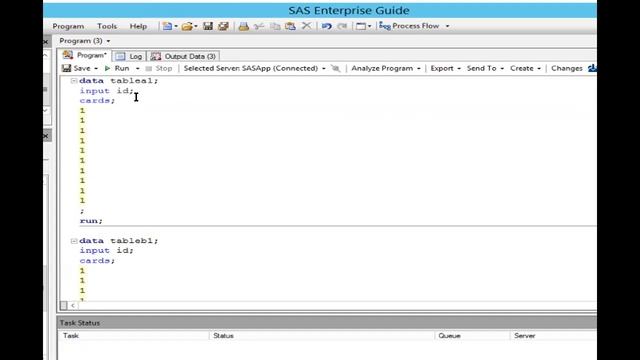The height and width of the screenshot is (360, 640).
Task: Click the Print toolbar icon
Action: click(244, 26)
